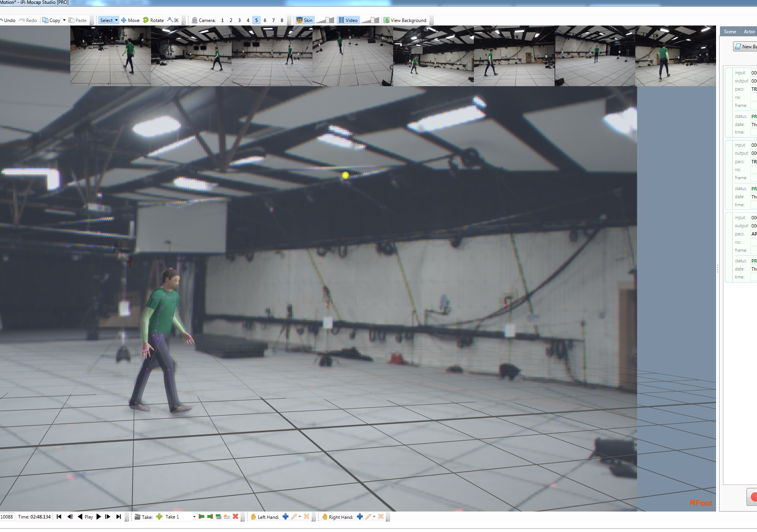Click the frame number field 10088
Image resolution: width=757 pixels, height=532 pixels.
pos(7,517)
